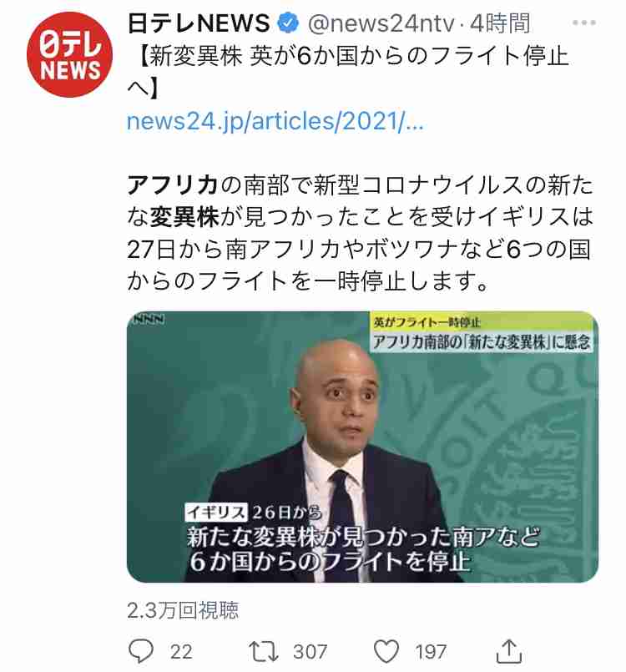The width and height of the screenshot is (626, 672).
Task: Open the 日テレNEWS account name
Action: click(x=199, y=23)
